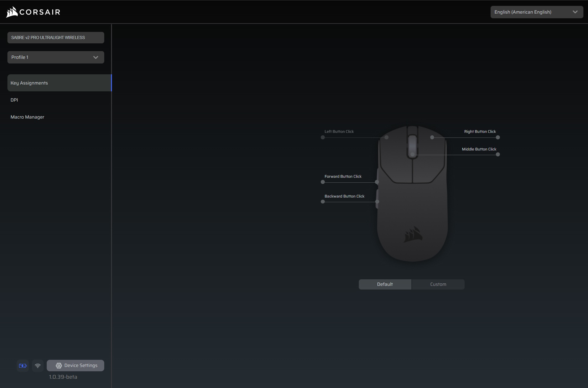
Task: Select the SABRE v2 PRO device field
Action: pyautogui.click(x=56, y=37)
